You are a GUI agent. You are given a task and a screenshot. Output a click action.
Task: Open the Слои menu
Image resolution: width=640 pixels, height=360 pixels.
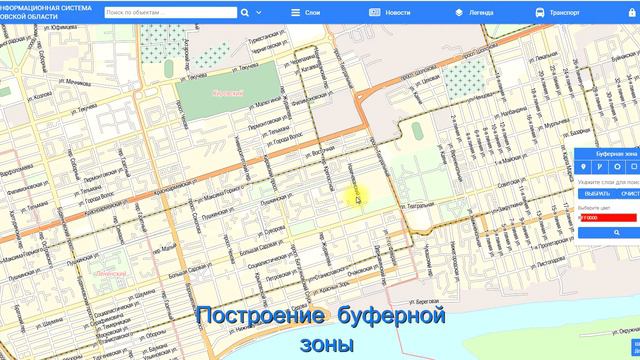click(x=306, y=13)
